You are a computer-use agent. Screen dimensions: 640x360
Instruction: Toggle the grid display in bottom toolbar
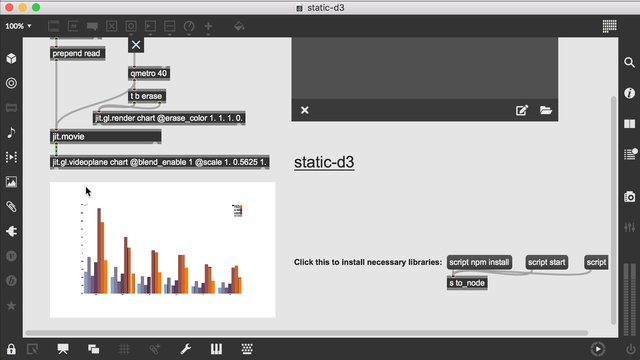point(124,349)
